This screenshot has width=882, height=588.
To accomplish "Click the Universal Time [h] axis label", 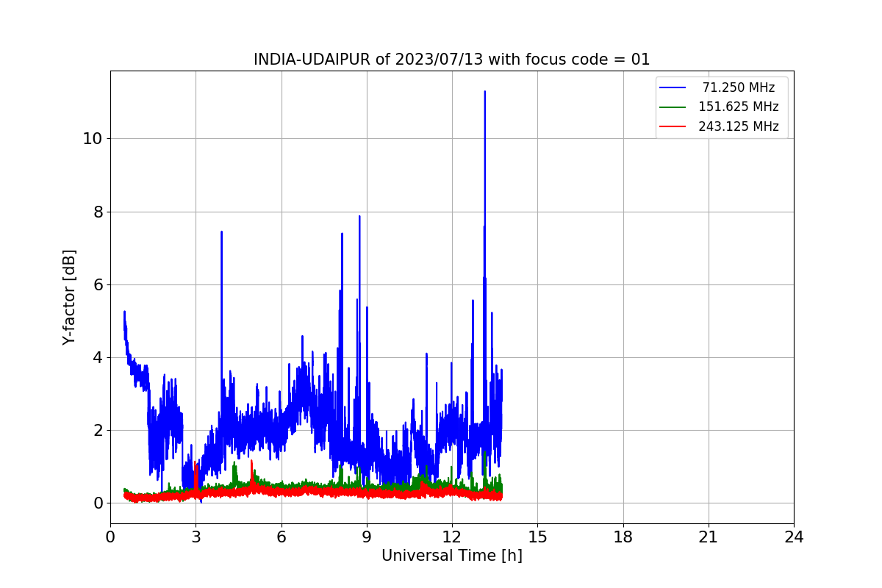I will pyautogui.click(x=451, y=556).
